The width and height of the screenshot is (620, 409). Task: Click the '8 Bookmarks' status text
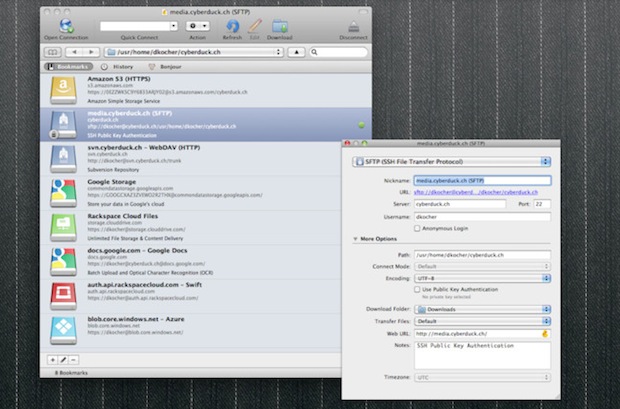click(x=71, y=373)
